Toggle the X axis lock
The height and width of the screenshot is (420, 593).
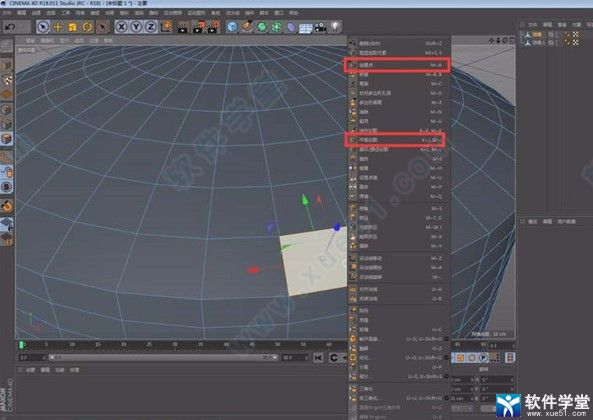[x=121, y=27]
